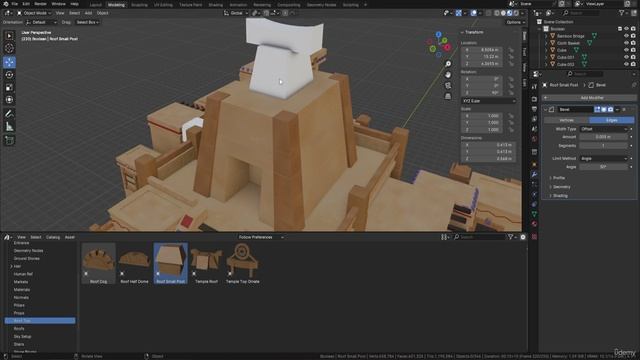Open the Modifiers wrench properties tab
Viewport: 640px width, 360px height.
(x=534, y=174)
